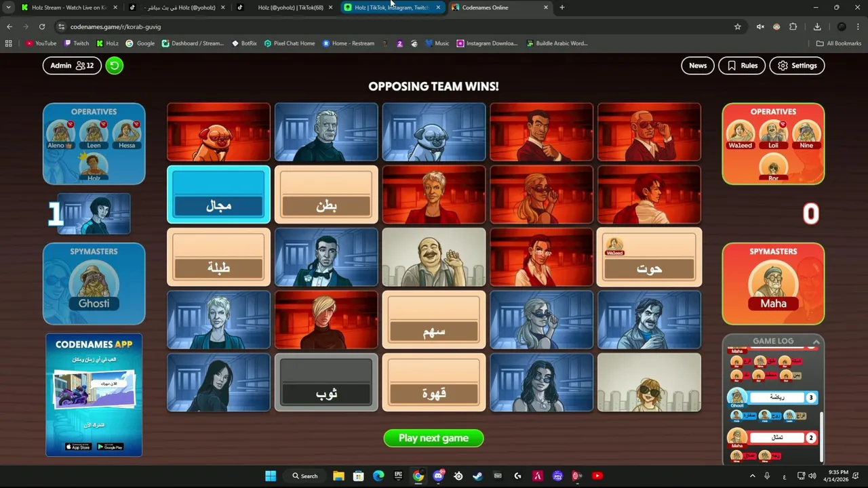The width and height of the screenshot is (868, 488).
Task: Select the مجال word card
Action: tap(218, 195)
